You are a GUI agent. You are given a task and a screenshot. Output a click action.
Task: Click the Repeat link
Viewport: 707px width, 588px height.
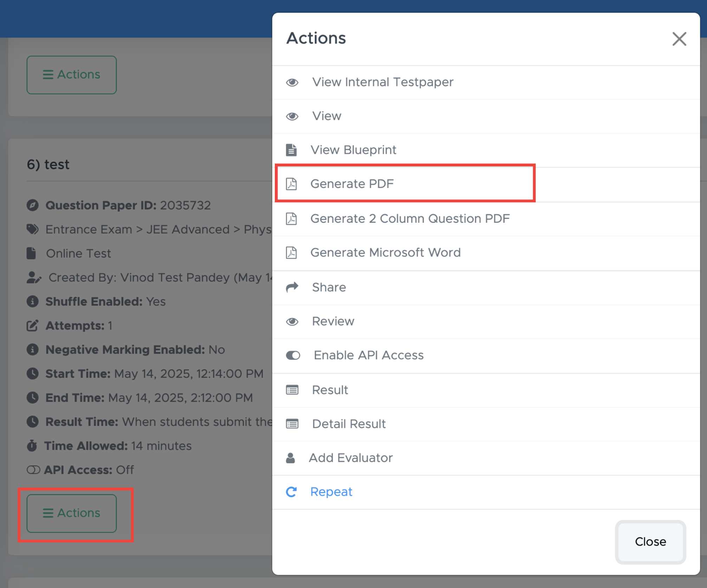(x=331, y=492)
